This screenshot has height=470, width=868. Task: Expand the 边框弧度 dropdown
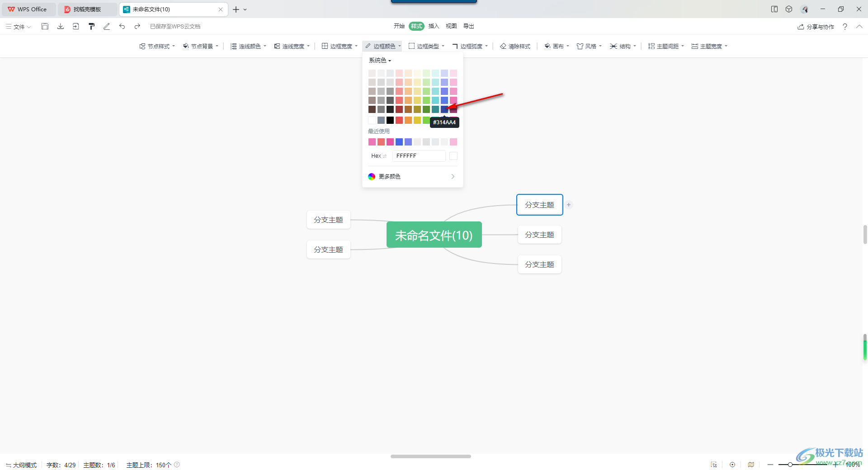(470, 46)
